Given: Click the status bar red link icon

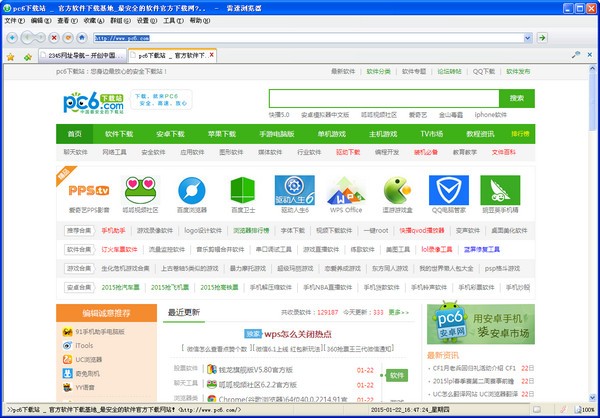Looking at the screenshot, I should [x=563, y=410].
